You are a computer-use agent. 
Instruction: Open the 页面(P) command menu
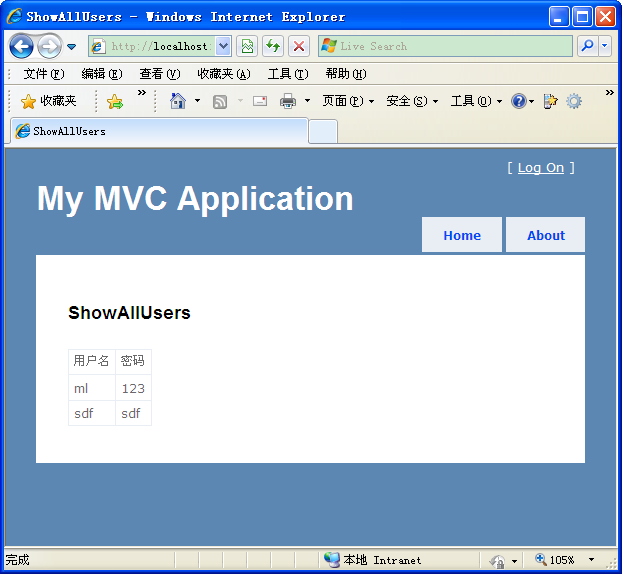(x=348, y=101)
